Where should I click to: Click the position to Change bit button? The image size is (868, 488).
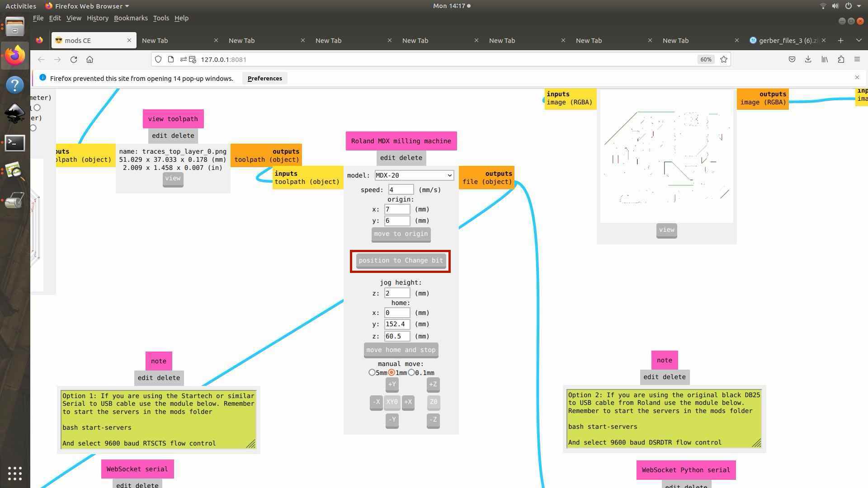401,261
